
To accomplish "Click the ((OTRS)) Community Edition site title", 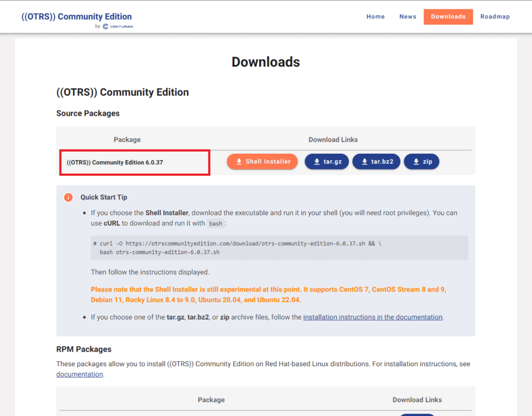I will [77, 17].
